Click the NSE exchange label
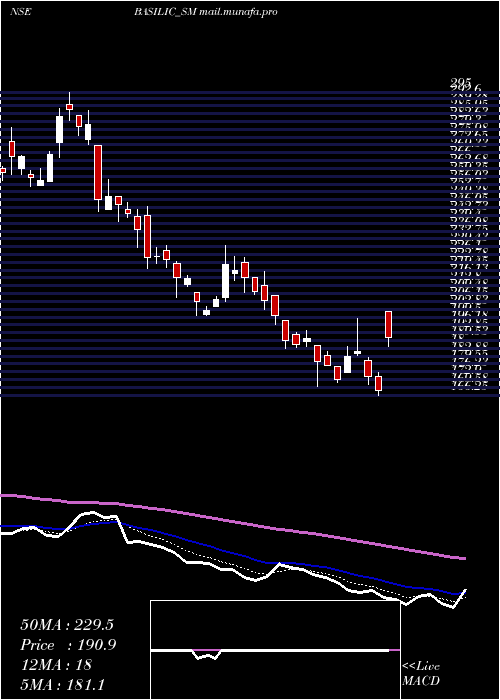The width and height of the screenshot is (500, 700). 20,12
